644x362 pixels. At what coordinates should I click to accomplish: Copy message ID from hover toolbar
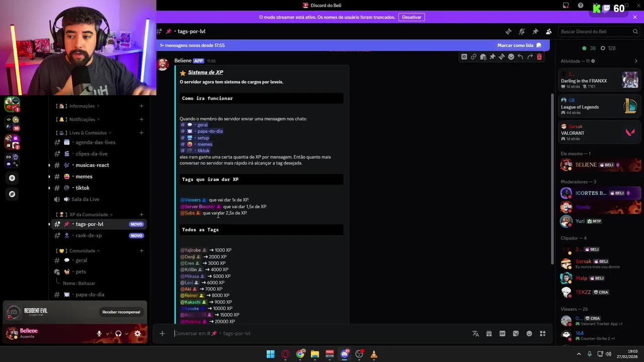[464, 57]
